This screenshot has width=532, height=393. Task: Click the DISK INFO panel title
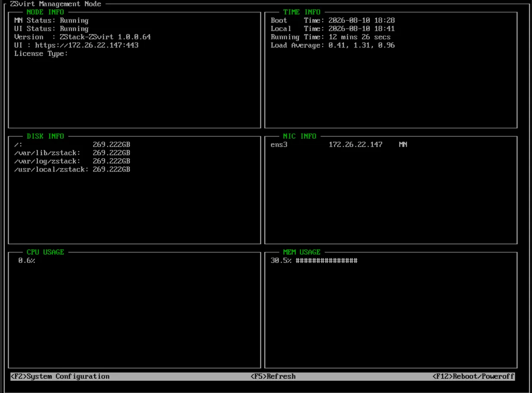pyautogui.click(x=45, y=136)
